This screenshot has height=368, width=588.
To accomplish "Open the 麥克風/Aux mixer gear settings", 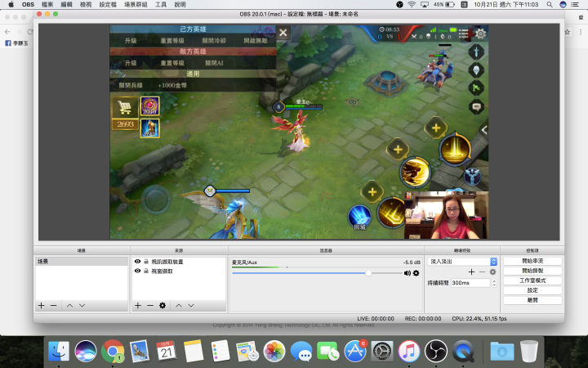I will point(416,273).
